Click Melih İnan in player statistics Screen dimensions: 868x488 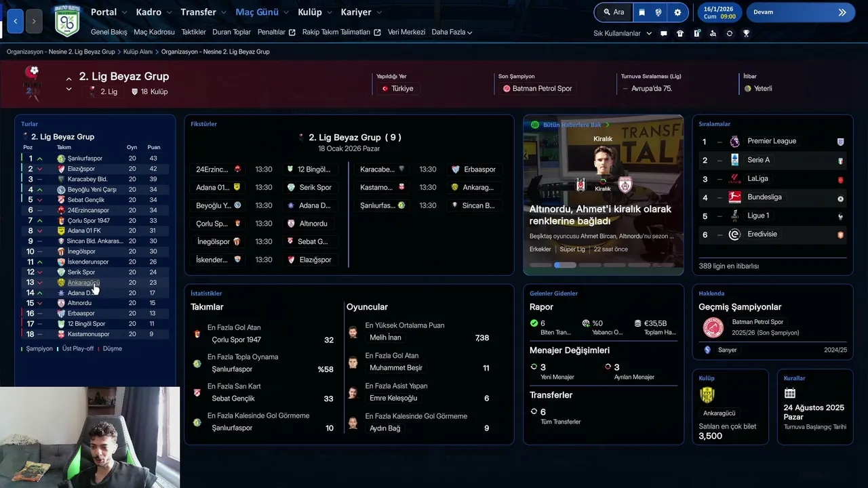(x=385, y=338)
